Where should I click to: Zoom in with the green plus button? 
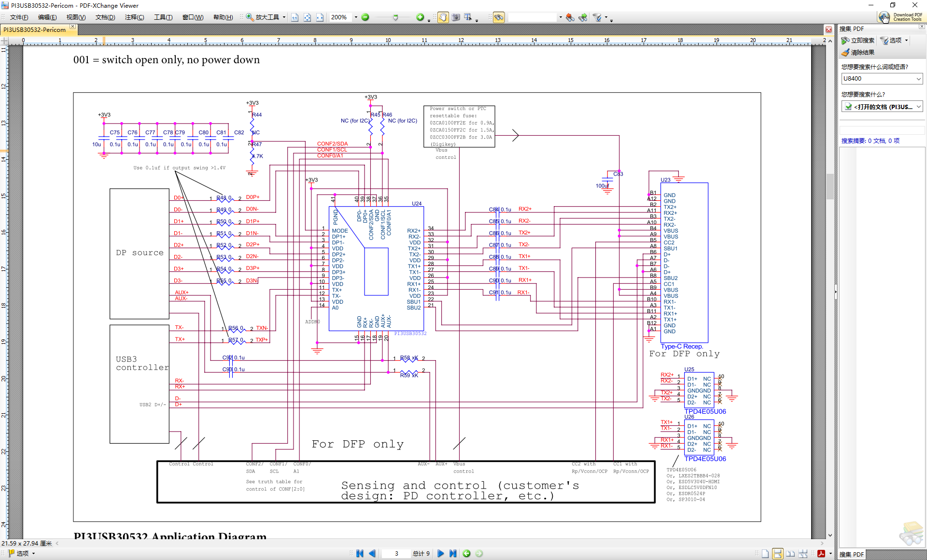420,17
